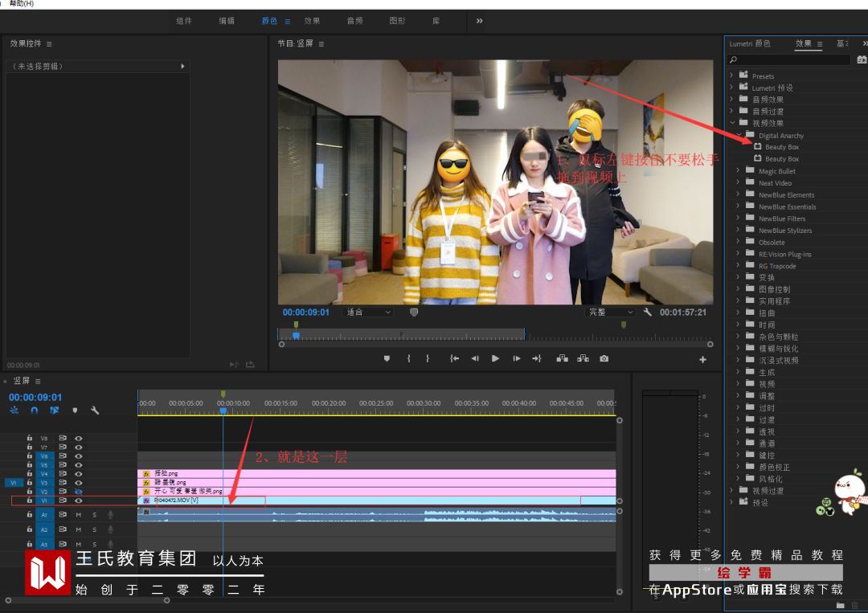Expand the Neat Video folder
868x613 pixels.
tap(738, 182)
